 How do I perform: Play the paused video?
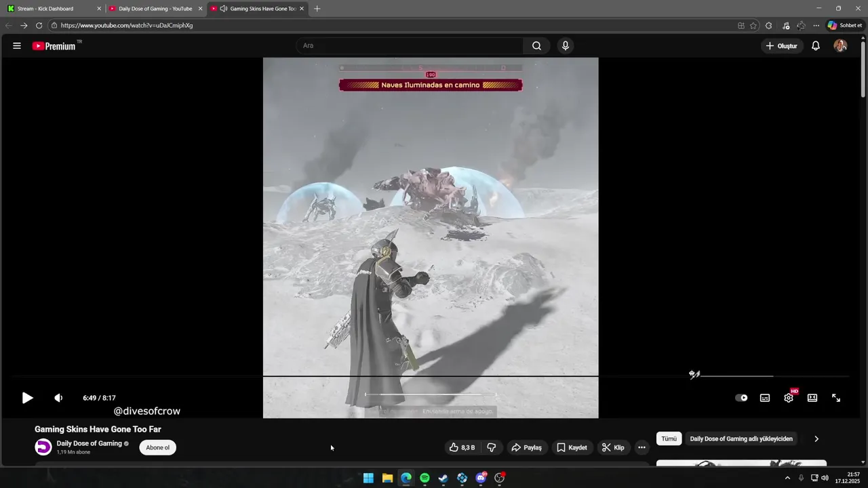tap(27, 398)
